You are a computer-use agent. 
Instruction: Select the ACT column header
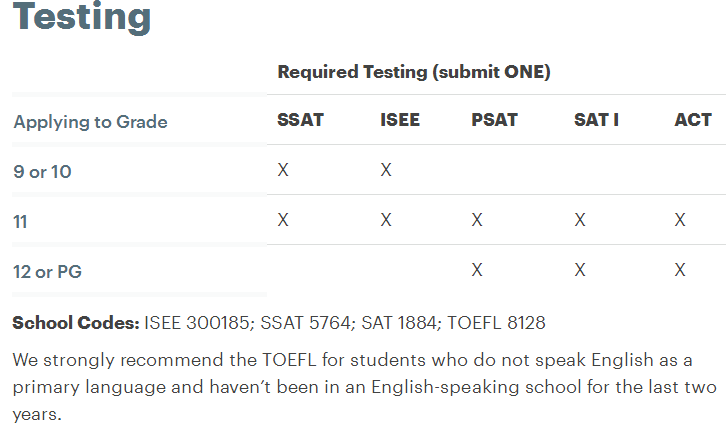(x=693, y=120)
